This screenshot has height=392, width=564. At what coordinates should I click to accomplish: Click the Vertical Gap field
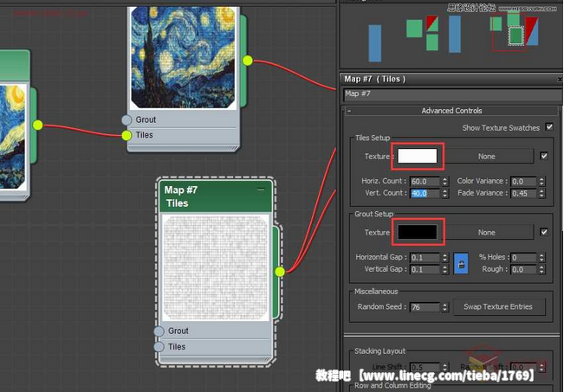pyautogui.click(x=425, y=269)
